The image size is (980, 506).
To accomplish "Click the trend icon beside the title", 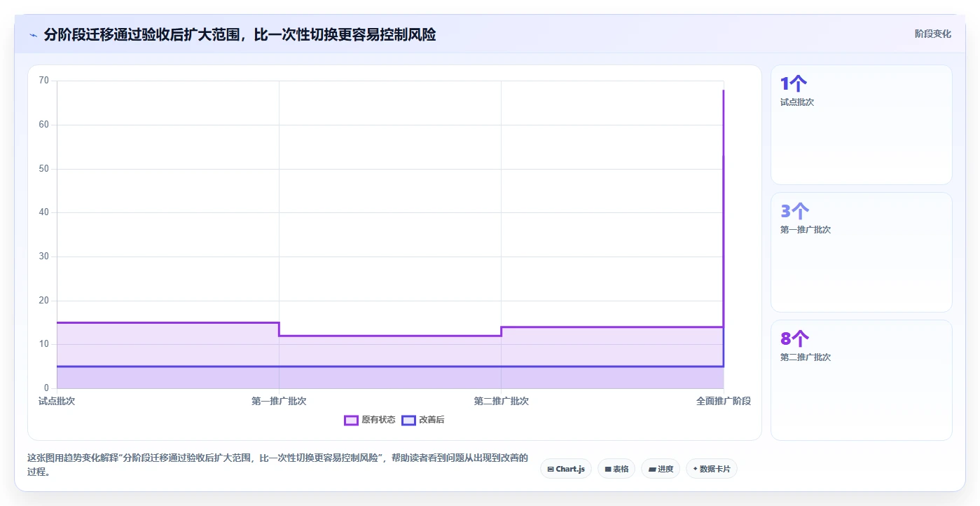I will coord(33,35).
